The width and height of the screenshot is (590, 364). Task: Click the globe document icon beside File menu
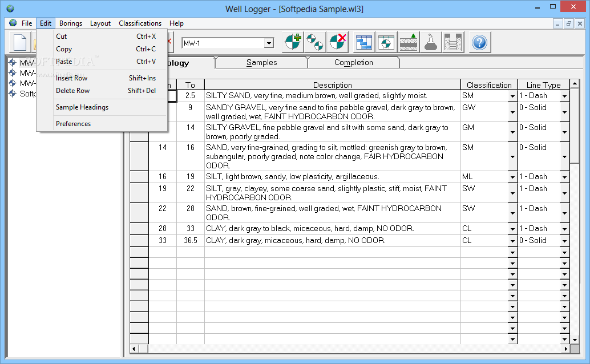pyautogui.click(x=13, y=23)
